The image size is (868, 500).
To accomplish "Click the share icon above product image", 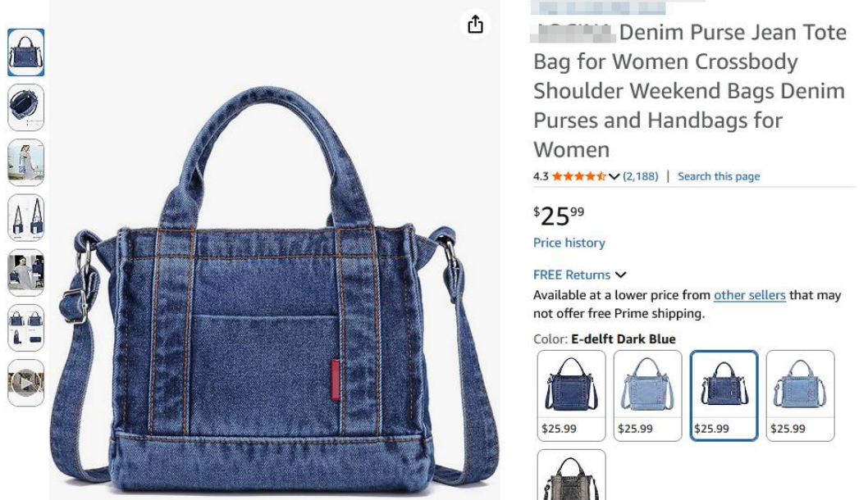I will coord(475,25).
